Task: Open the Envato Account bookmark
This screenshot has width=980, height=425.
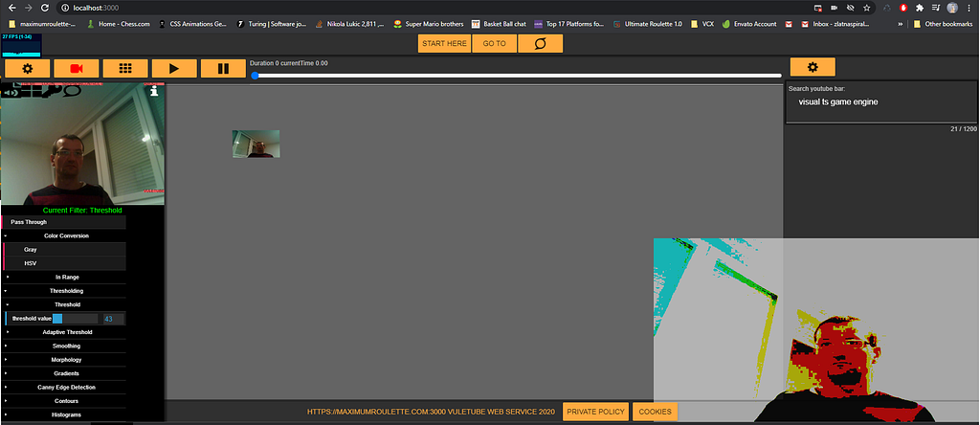Action: pos(749,24)
